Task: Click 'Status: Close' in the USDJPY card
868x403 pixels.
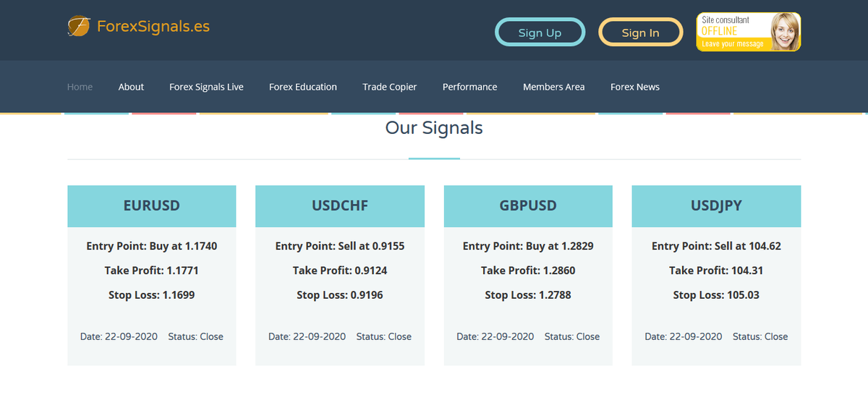Action: click(x=760, y=336)
